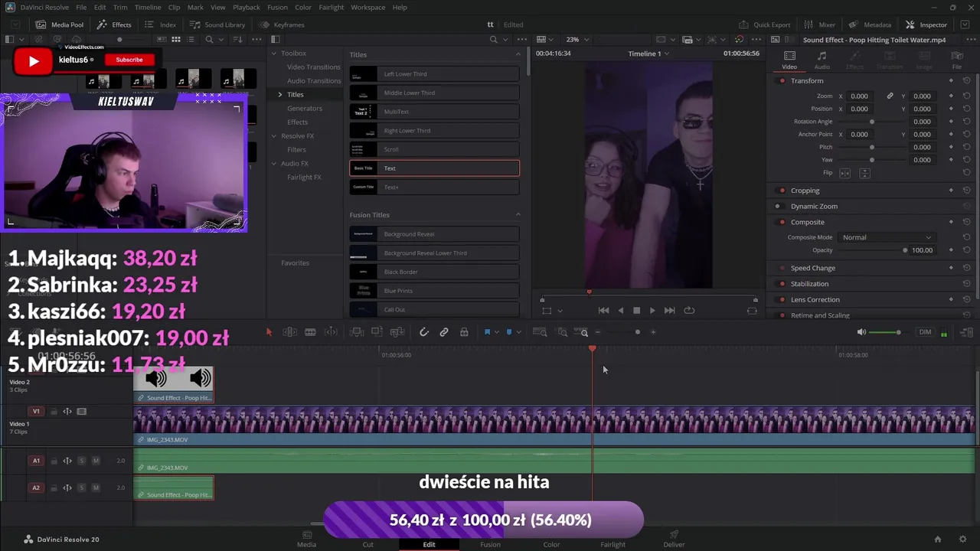Click the Detail Zoom icon
Viewport: 980px width, 551px height.
tap(562, 332)
